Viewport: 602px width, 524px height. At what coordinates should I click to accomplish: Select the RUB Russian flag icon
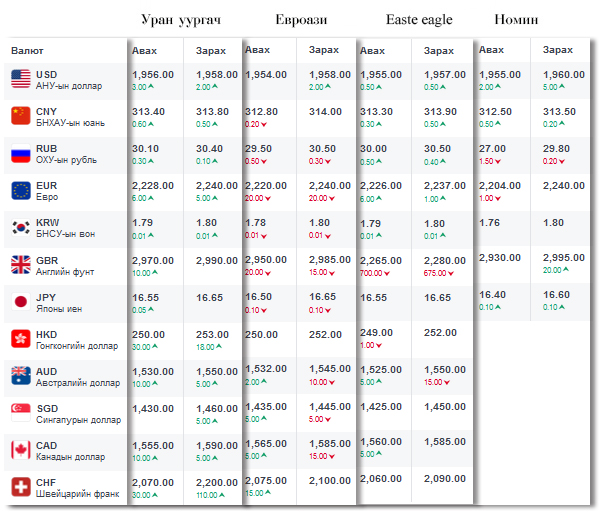[20, 154]
